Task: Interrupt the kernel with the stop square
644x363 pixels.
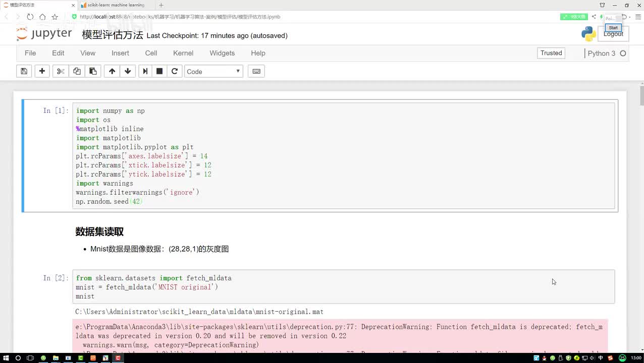Action: pyautogui.click(x=159, y=72)
